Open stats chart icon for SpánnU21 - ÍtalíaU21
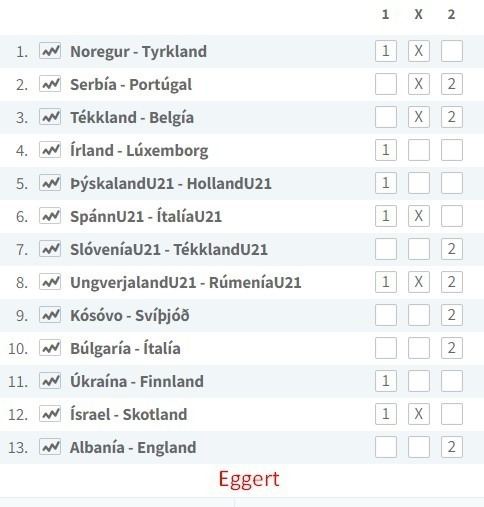The width and height of the screenshot is (484, 507). pyautogui.click(x=50, y=216)
